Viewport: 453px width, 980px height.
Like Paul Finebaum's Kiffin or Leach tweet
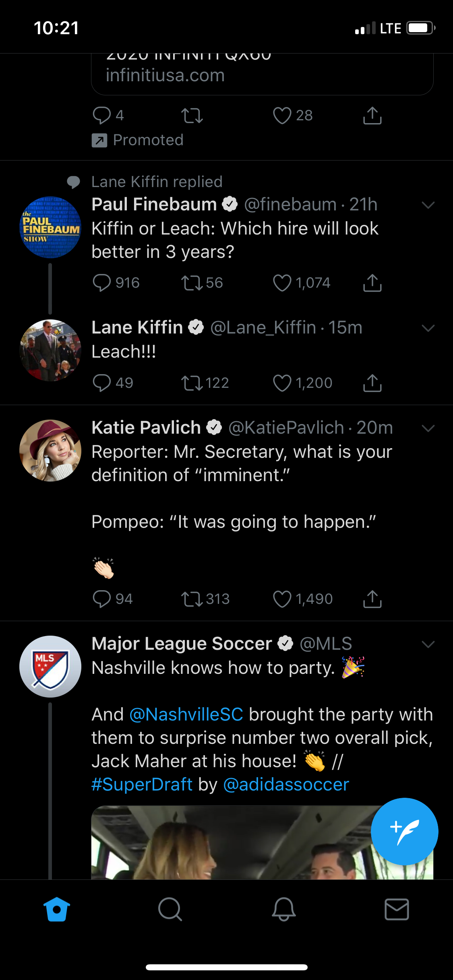(282, 283)
